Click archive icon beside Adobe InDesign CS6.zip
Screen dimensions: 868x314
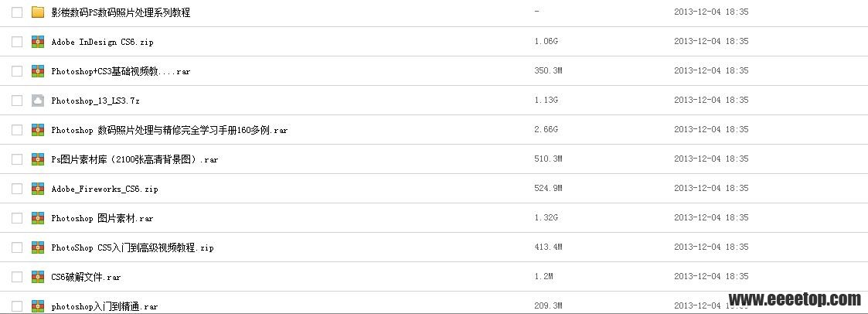tap(38, 42)
